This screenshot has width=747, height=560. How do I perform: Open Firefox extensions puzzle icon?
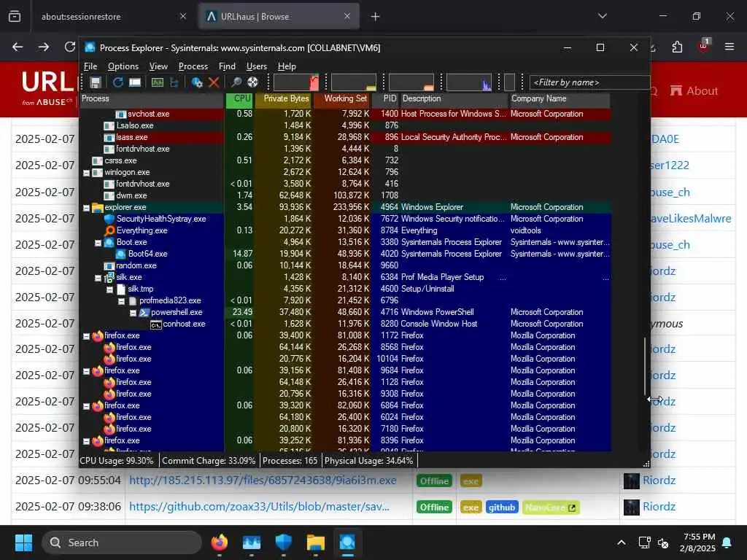(x=677, y=47)
